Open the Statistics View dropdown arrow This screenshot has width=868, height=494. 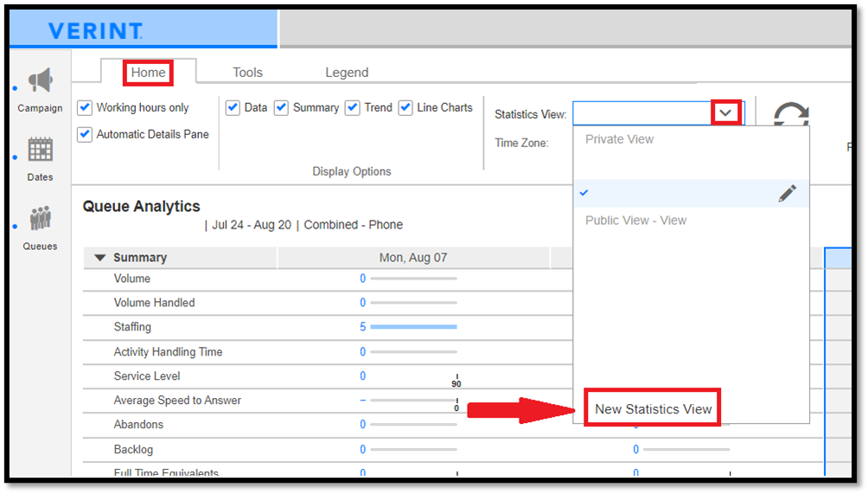click(725, 113)
